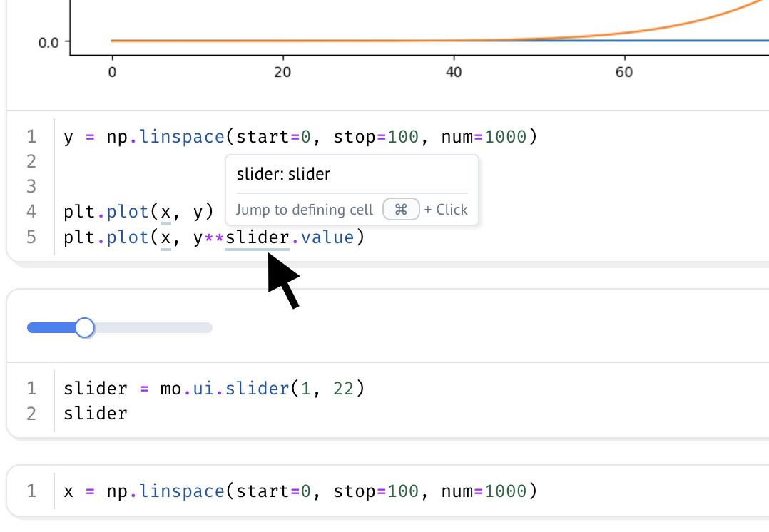Click the slider variable reference in plt.plot
The width and height of the screenshot is (769, 532).
click(256, 237)
